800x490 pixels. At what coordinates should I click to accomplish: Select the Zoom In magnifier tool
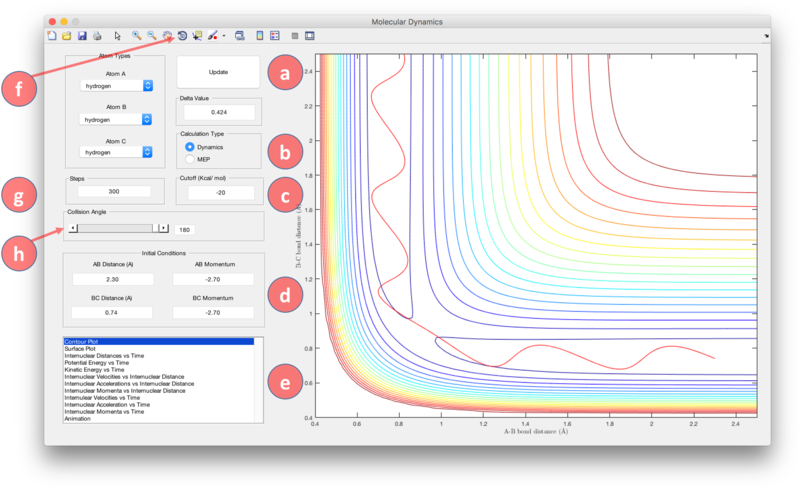[137, 36]
